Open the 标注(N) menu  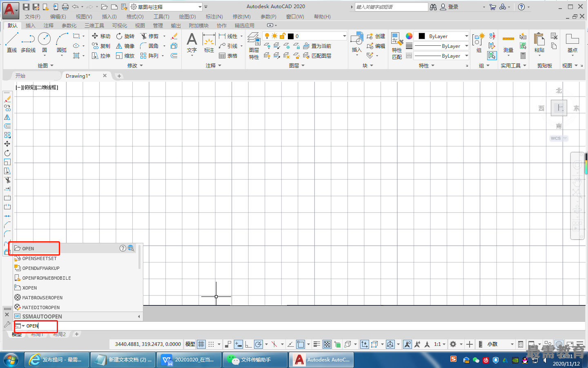point(214,17)
